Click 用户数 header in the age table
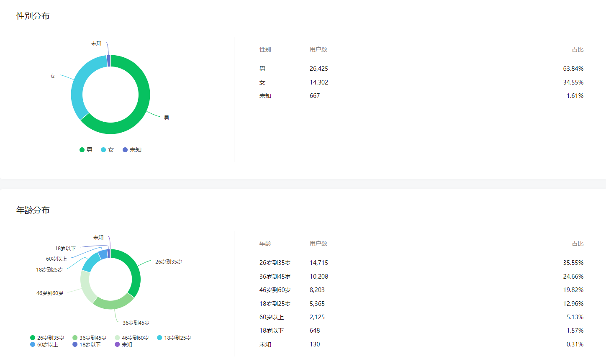 point(318,244)
